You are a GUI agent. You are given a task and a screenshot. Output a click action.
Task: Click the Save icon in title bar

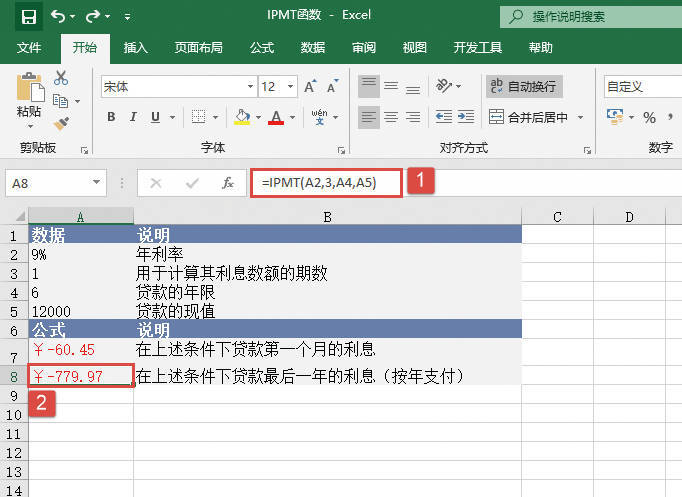[28, 17]
